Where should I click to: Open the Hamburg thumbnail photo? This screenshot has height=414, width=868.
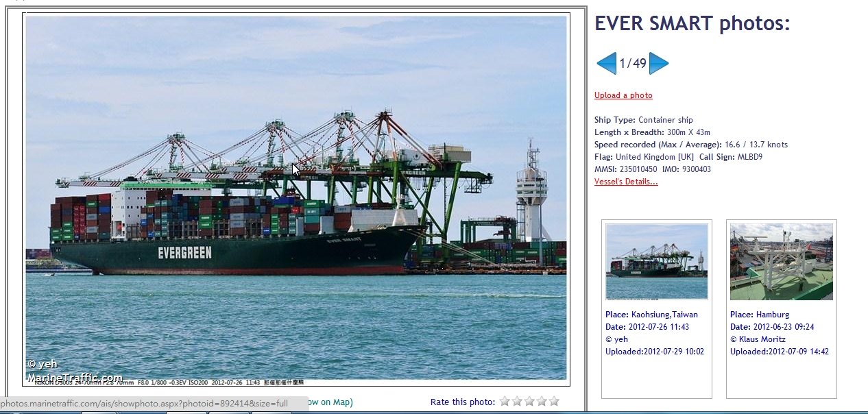point(782,261)
